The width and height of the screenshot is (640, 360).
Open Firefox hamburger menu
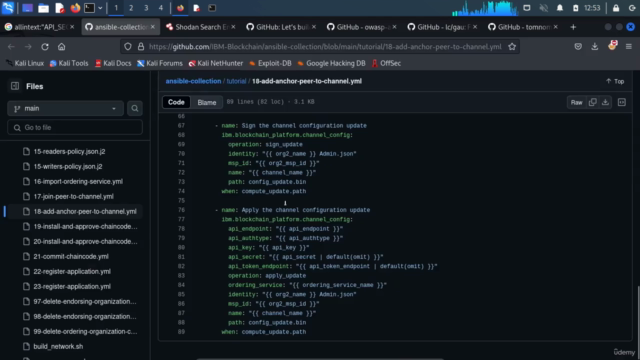[629, 47]
